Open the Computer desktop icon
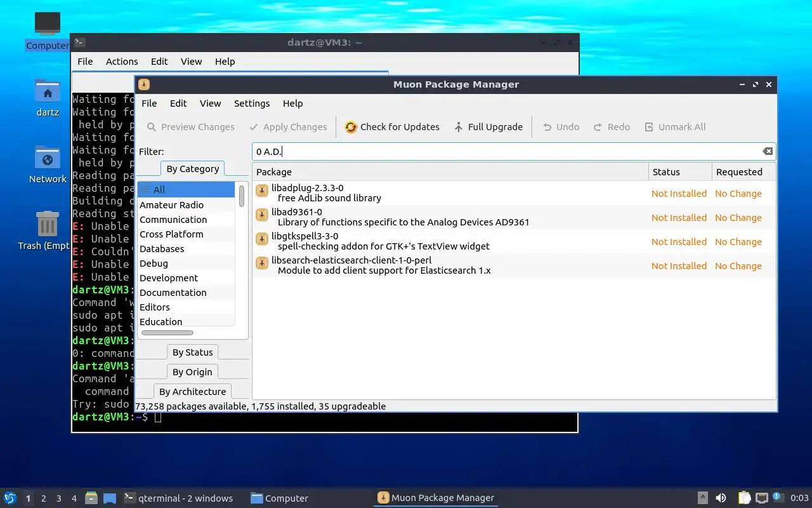The height and width of the screenshot is (508, 812). pos(48,30)
